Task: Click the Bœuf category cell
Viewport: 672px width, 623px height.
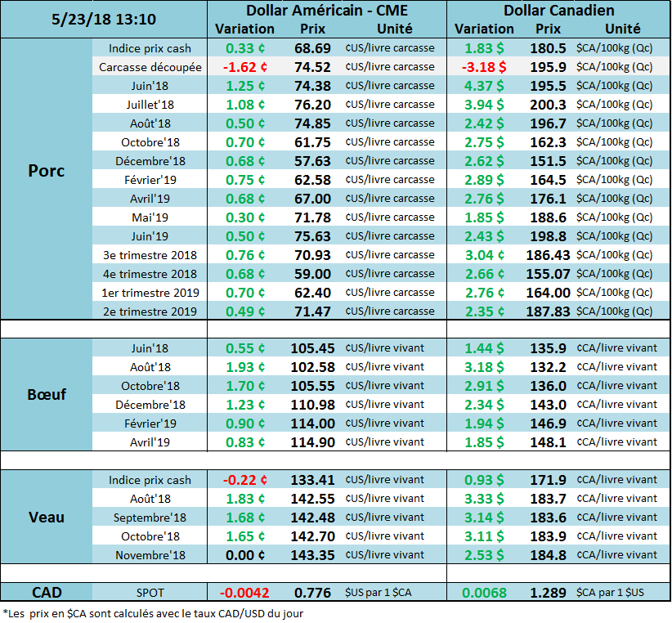Action: 46,394
